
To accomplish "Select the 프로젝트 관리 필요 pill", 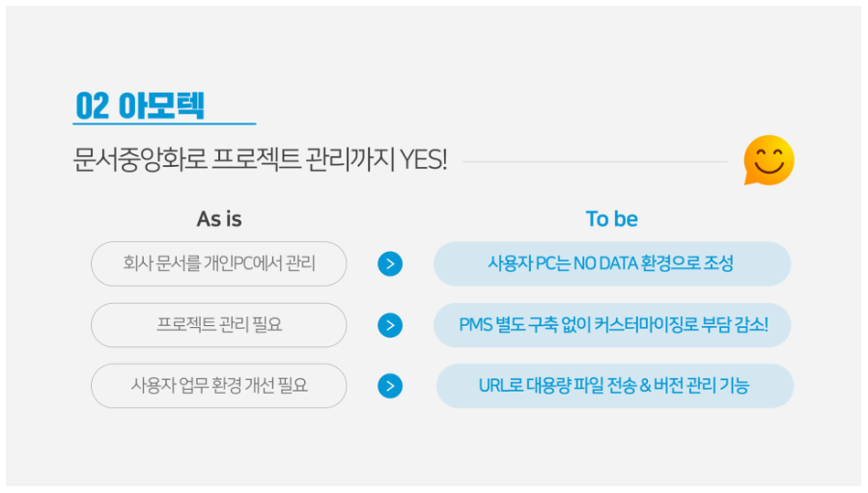I will pyautogui.click(x=219, y=325).
